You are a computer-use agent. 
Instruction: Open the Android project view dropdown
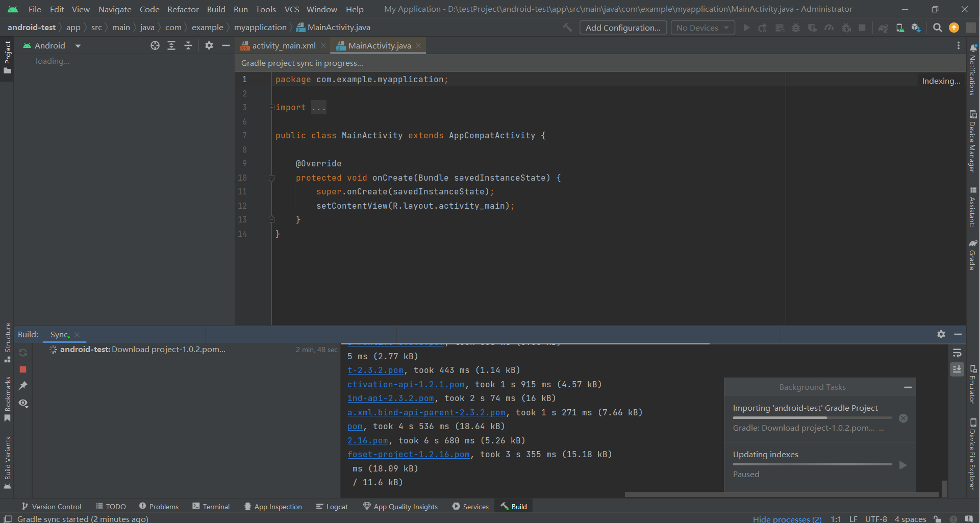52,45
